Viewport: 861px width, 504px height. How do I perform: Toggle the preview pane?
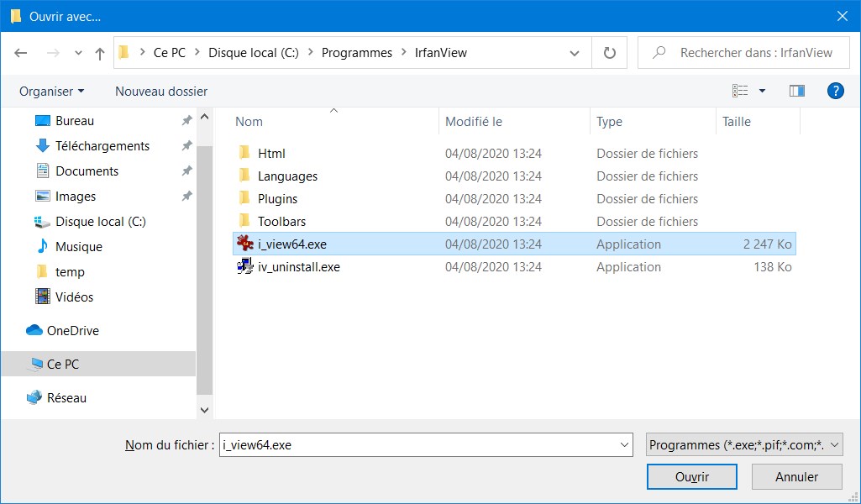797,91
